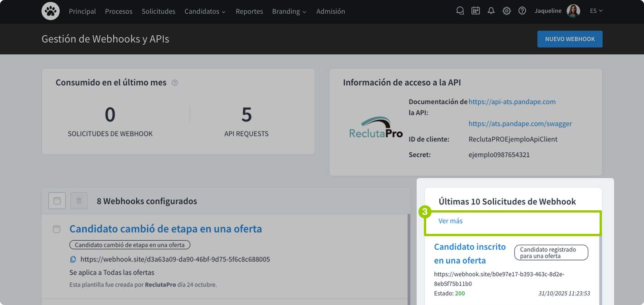Go to the Reportes menu item
644x305 pixels.
[249, 11]
